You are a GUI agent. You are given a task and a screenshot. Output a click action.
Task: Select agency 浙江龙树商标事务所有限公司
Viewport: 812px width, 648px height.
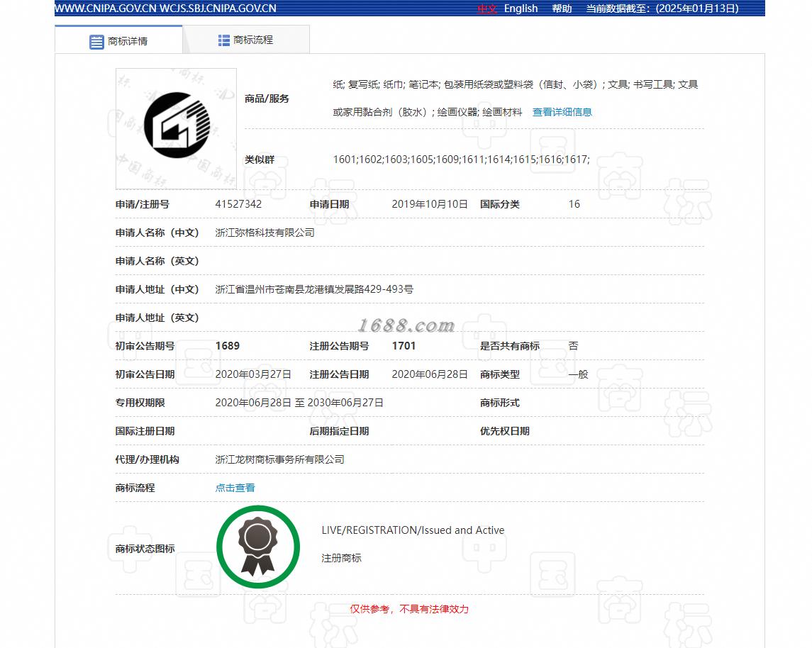[x=279, y=459]
